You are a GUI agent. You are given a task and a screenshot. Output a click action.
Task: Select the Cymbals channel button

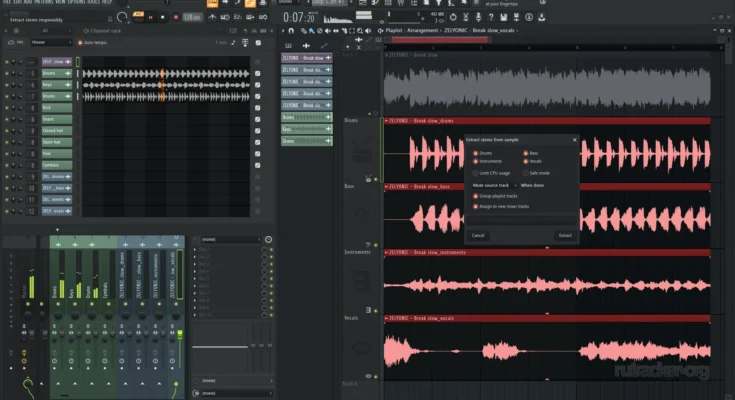tap(57, 165)
